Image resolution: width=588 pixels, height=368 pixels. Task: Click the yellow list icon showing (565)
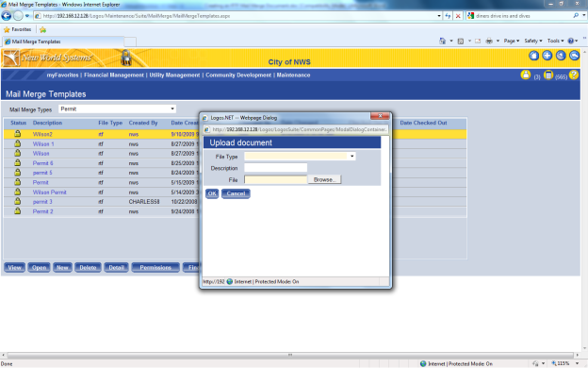click(548, 75)
